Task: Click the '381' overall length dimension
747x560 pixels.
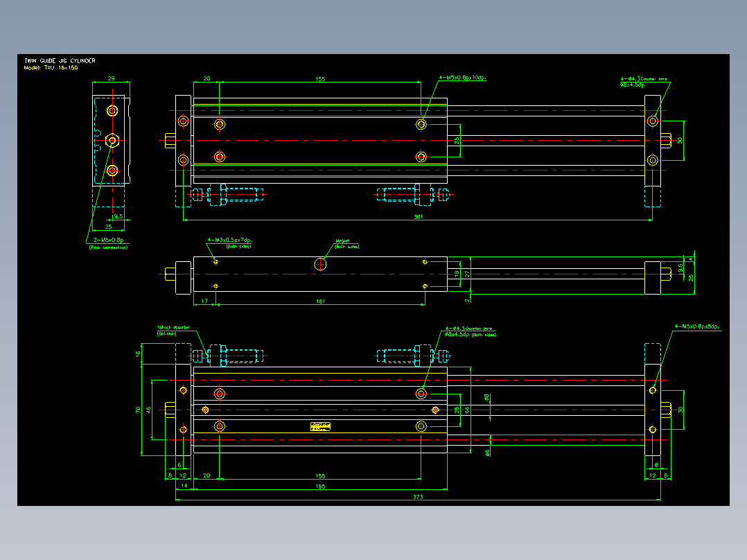Action: (x=418, y=217)
